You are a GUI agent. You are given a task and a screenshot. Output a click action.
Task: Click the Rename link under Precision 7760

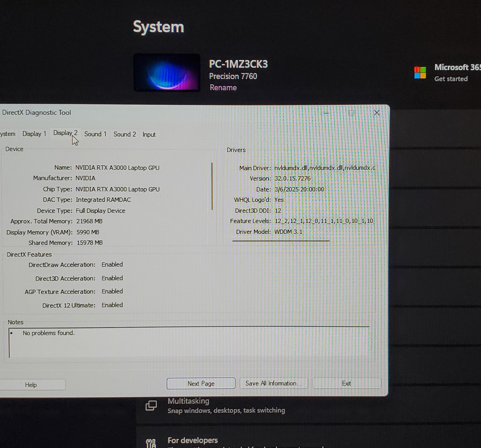click(x=223, y=88)
